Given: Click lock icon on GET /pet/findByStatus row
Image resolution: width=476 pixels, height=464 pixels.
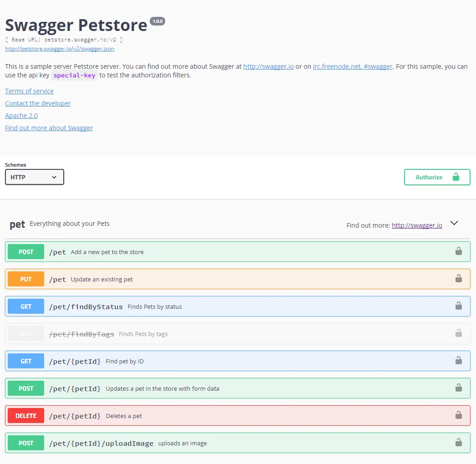Looking at the screenshot, I should pyautogui.click(x=459, y=306).
